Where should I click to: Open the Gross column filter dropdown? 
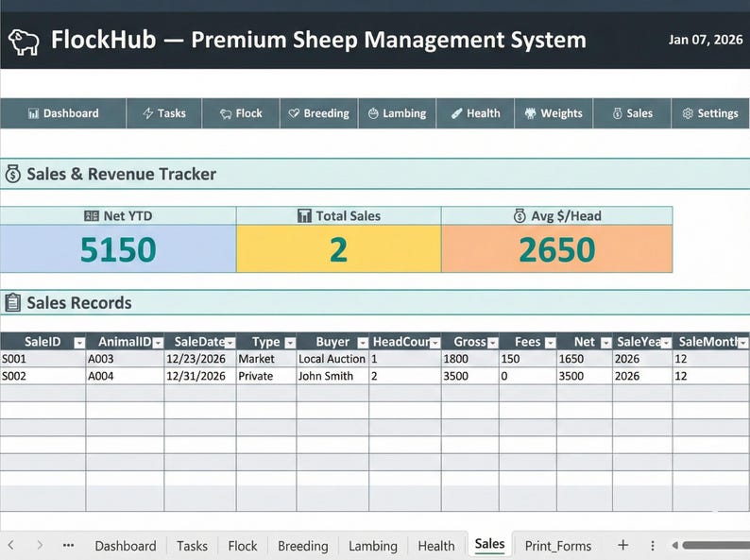(493, 343)
